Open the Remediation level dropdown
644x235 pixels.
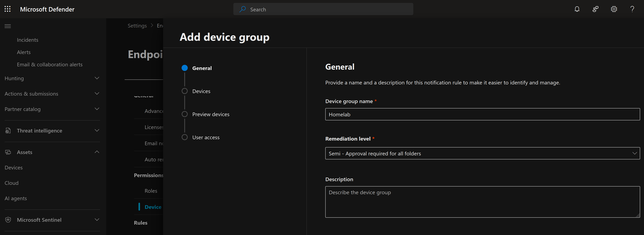[482, 153]
